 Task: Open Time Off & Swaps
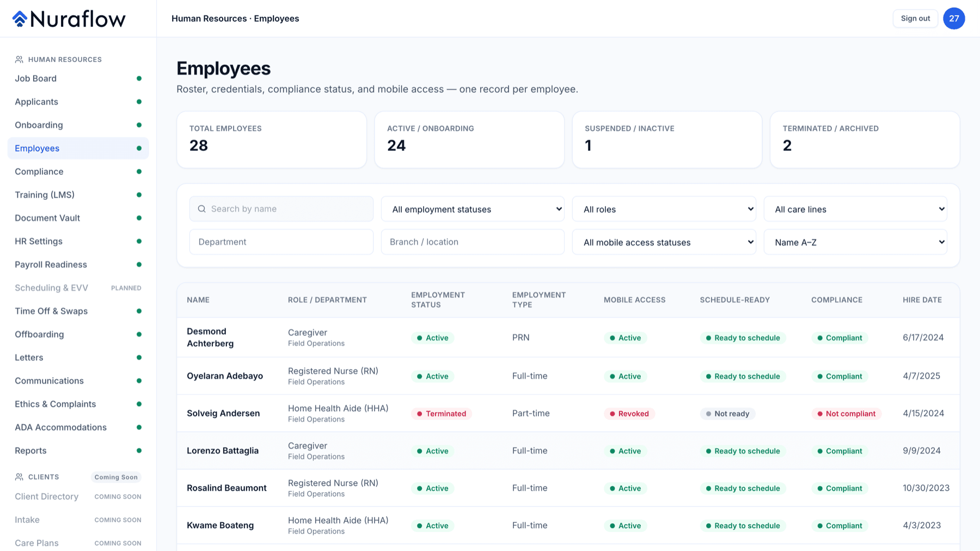point(78,311)
